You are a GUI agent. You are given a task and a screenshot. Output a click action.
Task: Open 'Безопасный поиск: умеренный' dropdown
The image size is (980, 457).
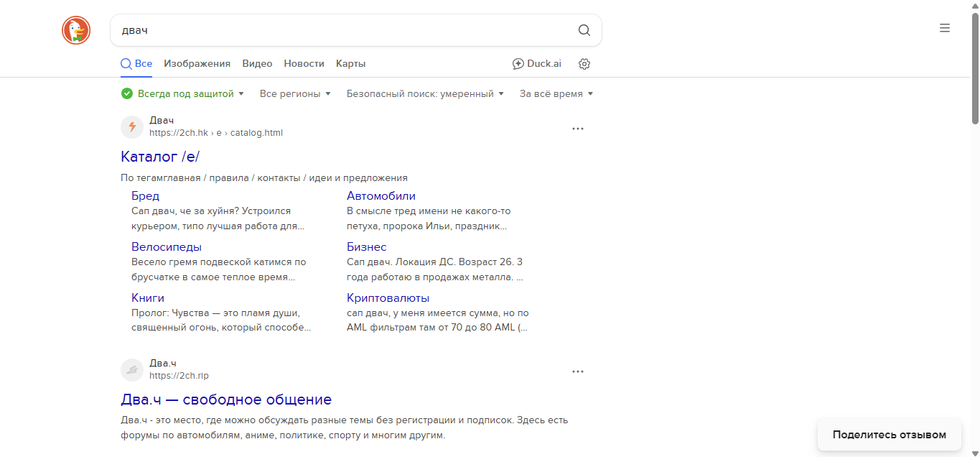[x=425, y=93]
